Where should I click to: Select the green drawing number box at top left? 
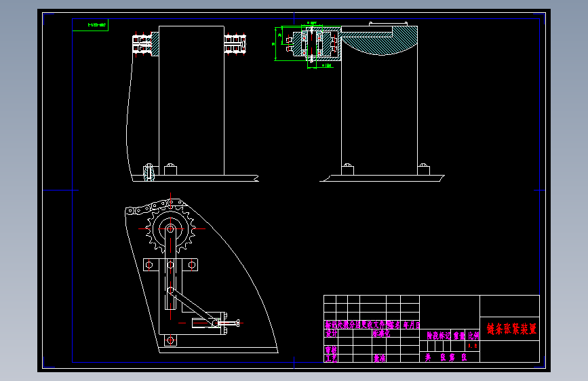(x=90, y=25)
